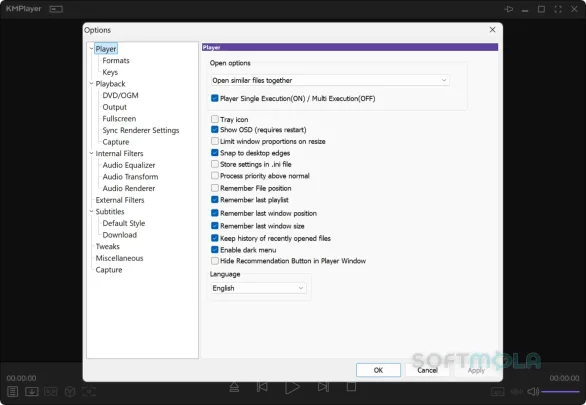Select External Filters in the tree
This screenshot has height=405, width=586.
click(x=120, y=200)
